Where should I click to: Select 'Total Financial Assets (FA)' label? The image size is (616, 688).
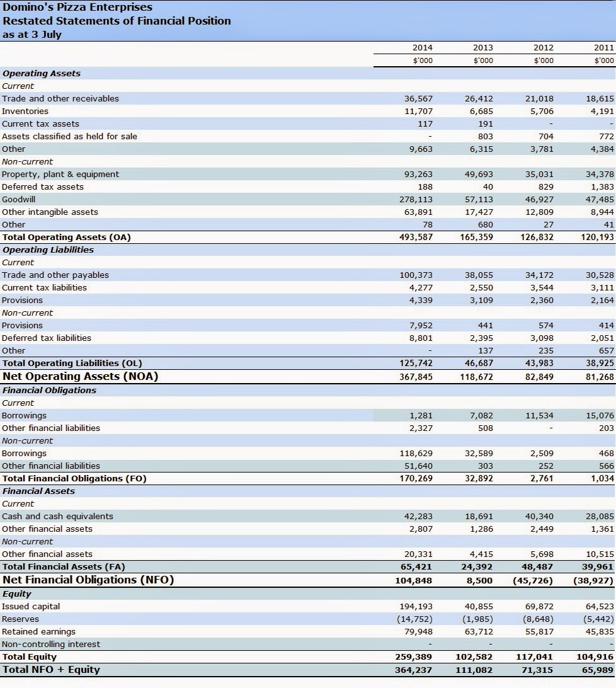(x=64, y=566)
